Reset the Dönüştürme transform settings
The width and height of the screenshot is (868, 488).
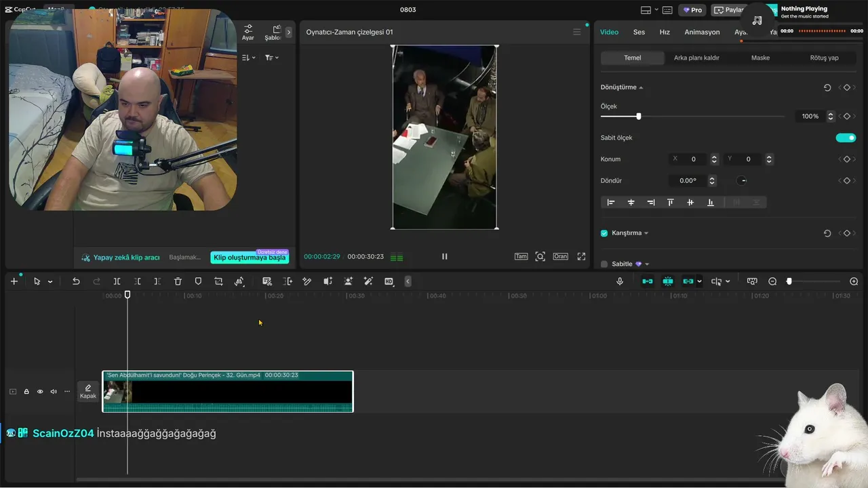coord(827,87)
